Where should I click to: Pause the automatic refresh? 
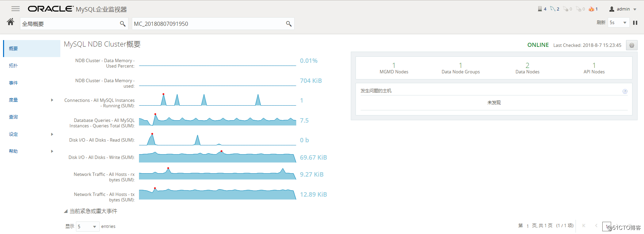click(635, 23)
